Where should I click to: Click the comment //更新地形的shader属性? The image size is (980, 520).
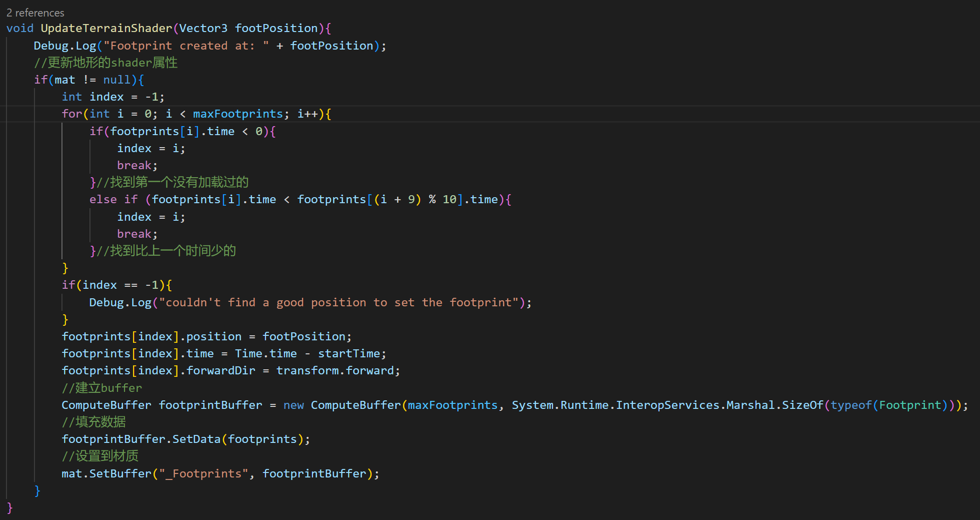coord(105,63)
